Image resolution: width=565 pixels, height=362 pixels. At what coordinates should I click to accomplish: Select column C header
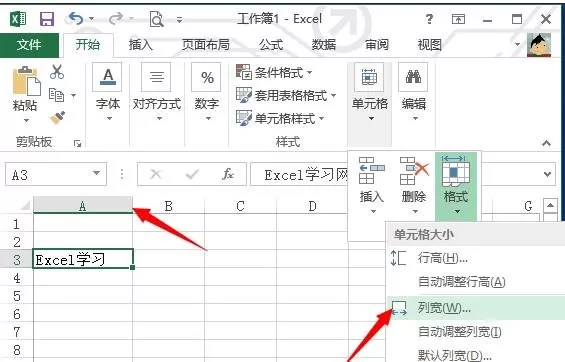pyautogui.click(x=240, y=206)
